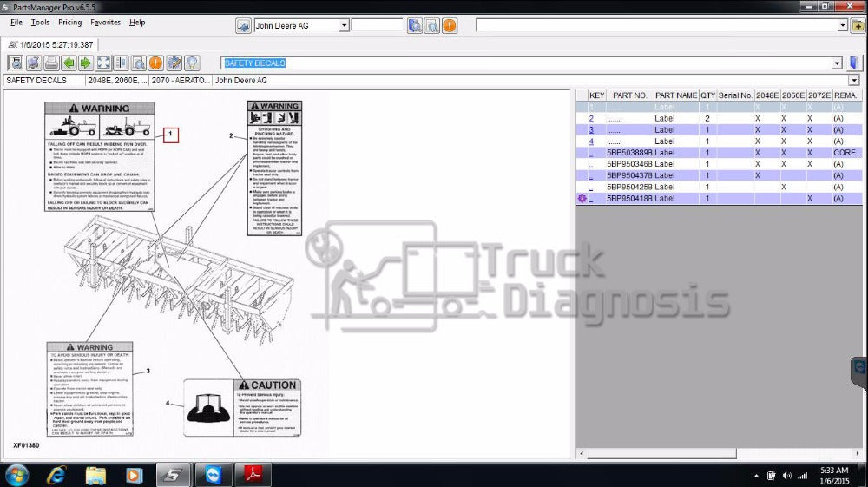This screenshot has height=487, width=868.
Task: Click key number 4 link in parts table
Action: click(591, 141)
